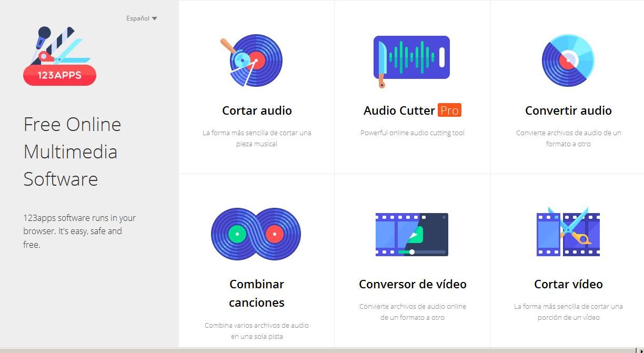Click the 123APPS logo

click(x=59, y=56)
